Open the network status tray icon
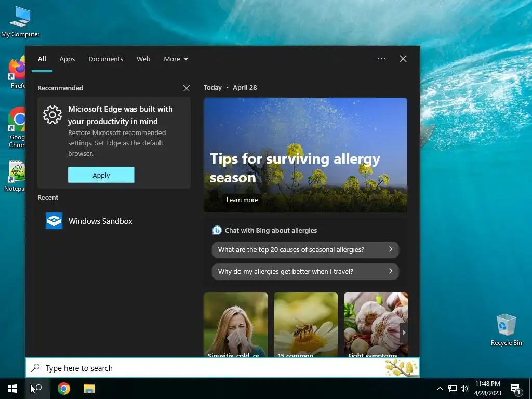The height and width of the screenshot is (399, 532). (453, 389)
